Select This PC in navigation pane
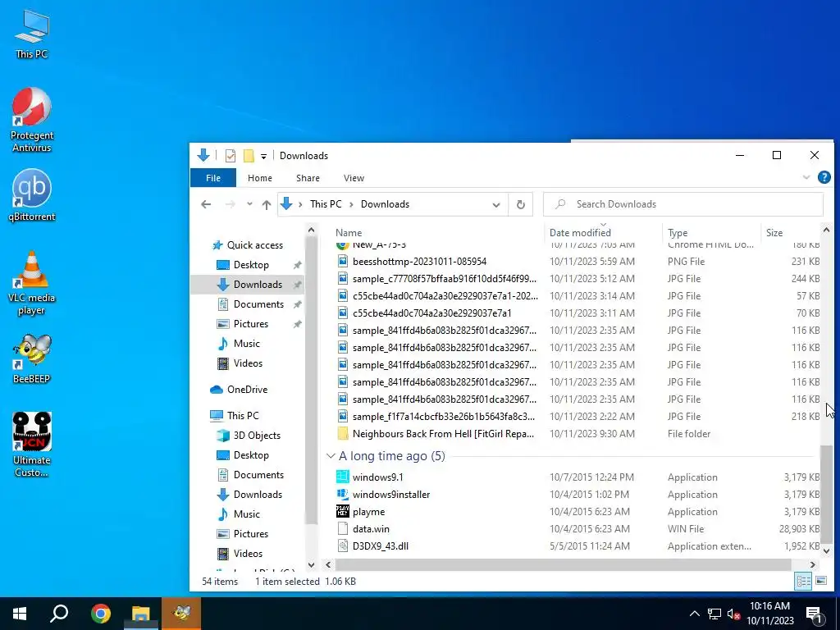Image resolution: width=840 pixels, height=630 pixels. click(x=243, y=416)
